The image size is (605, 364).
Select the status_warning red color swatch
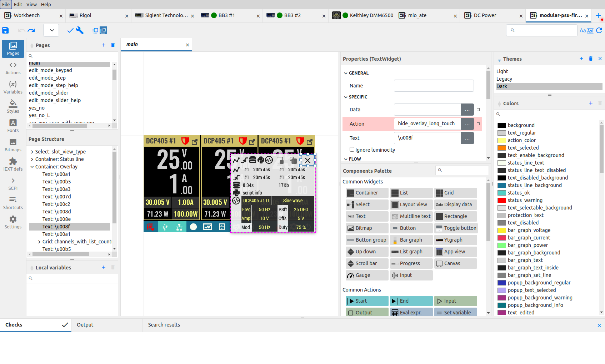pos(502,200)
